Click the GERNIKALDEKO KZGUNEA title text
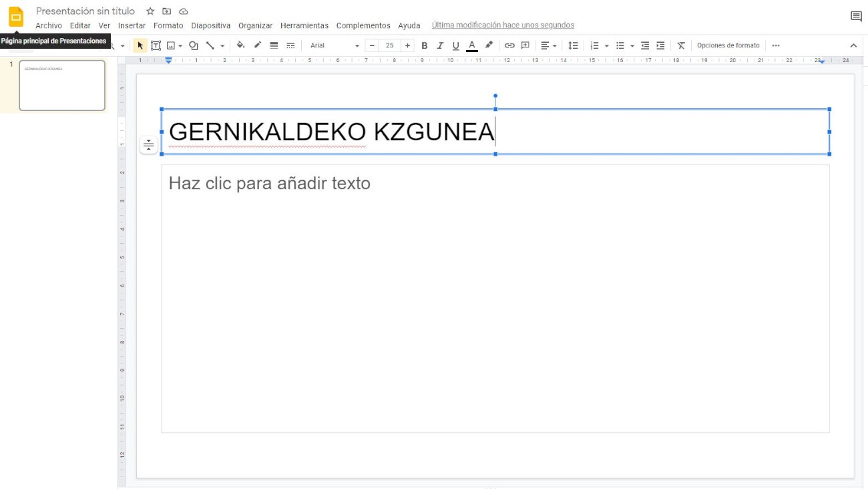 332,132
